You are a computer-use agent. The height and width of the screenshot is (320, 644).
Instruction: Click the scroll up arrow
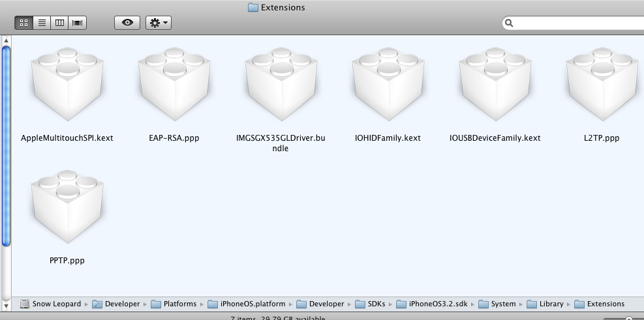pos(6,40)
